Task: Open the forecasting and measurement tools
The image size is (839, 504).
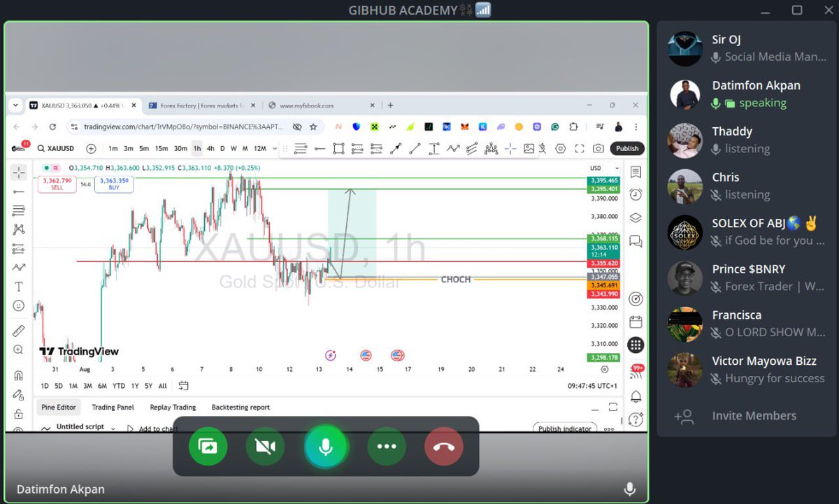Action: (x=18, y=248)
